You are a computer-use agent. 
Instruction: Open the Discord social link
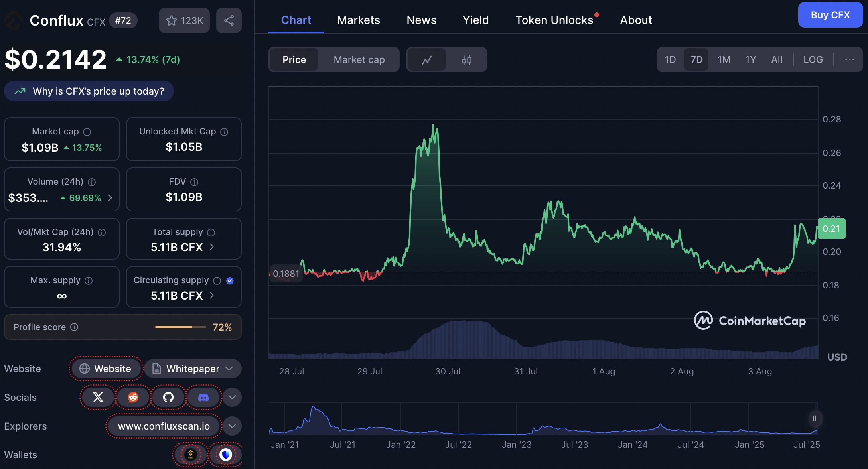[x=203, y=397]
